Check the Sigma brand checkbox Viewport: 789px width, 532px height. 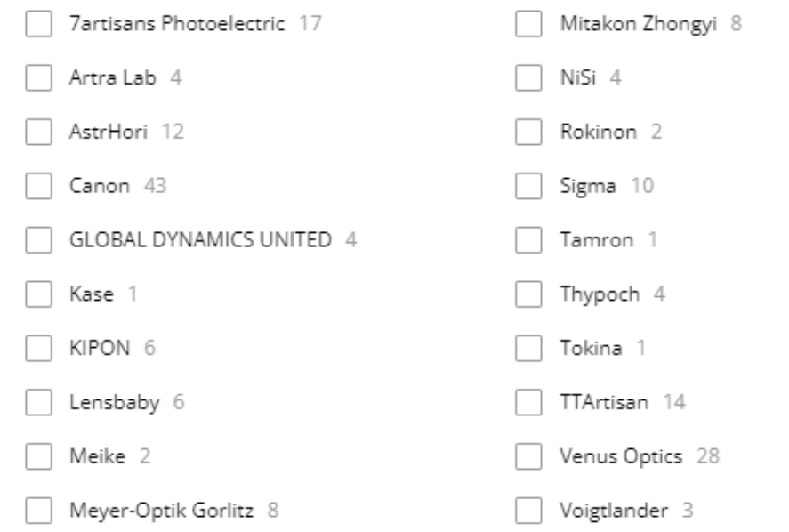pos(529,186)
